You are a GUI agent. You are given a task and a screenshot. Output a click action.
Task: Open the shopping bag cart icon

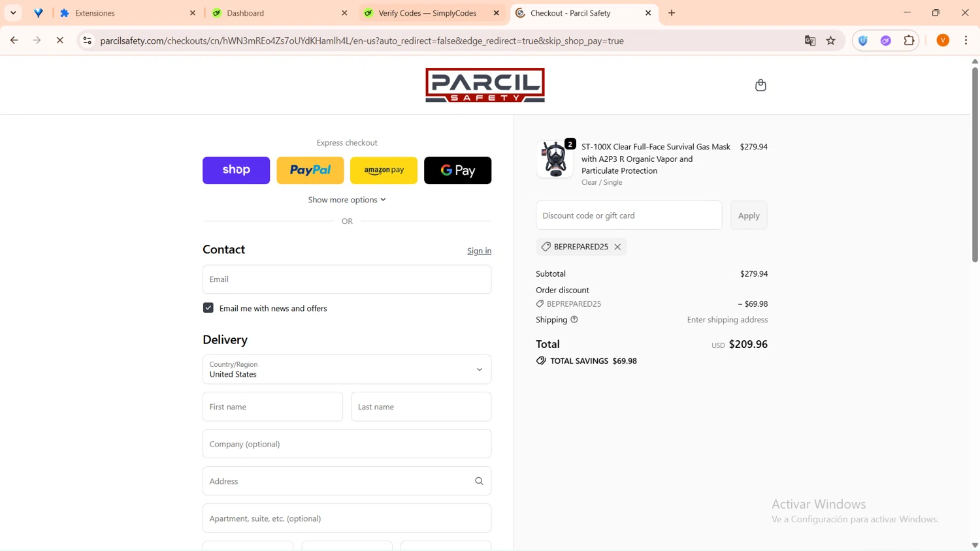click(x=760, y=85)
